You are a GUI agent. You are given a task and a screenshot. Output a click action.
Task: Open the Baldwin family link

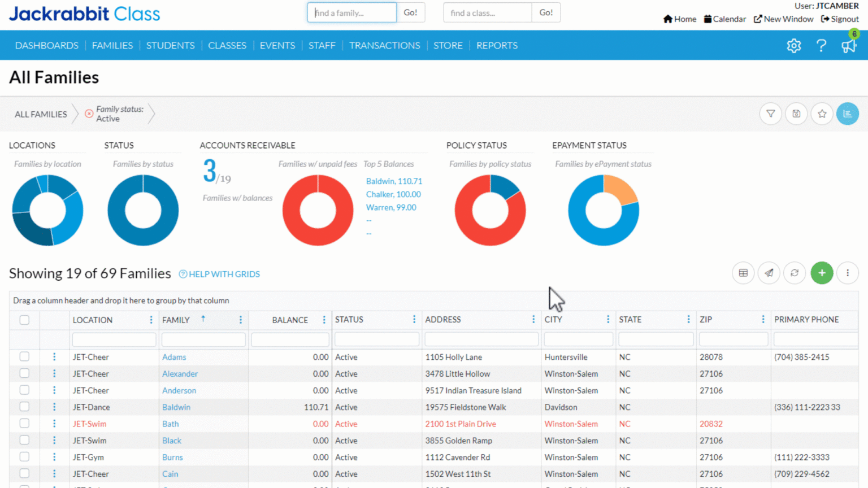176,407
